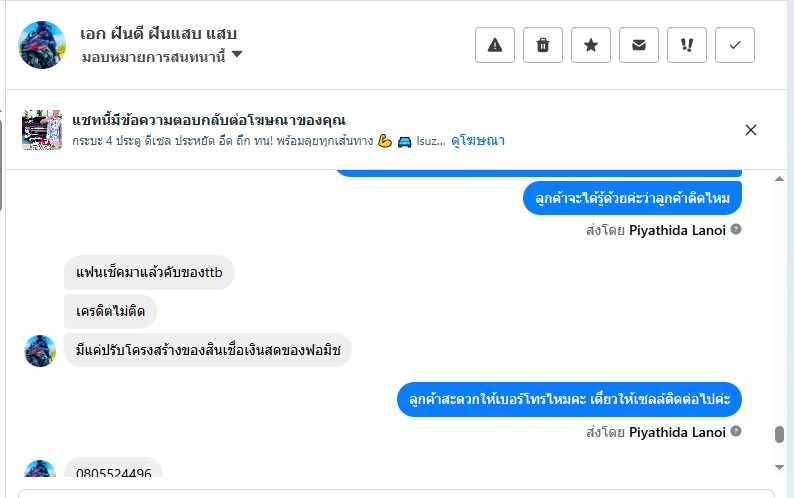This screenshot has height=498, width=794.
Task: Mark conversation done with the checkmark
Action: coord(735,45)
